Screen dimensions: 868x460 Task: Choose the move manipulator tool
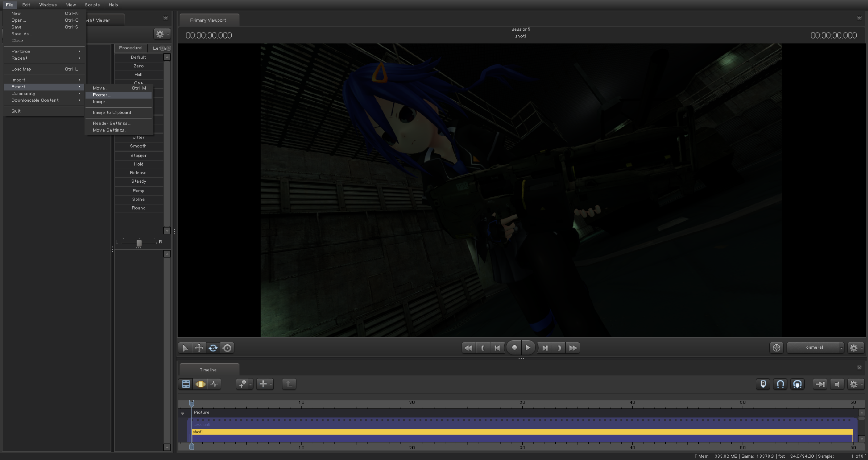point(199,348)
